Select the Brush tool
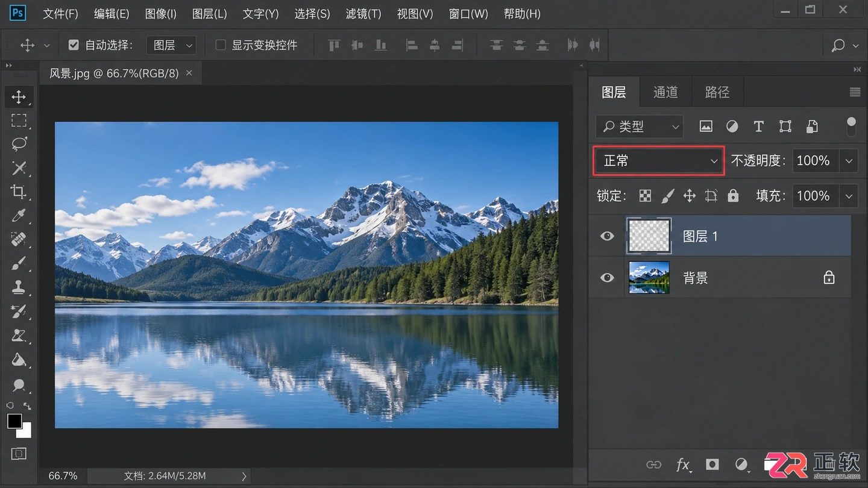The width and height of the screenshot is (868, 488). (19, 263)
